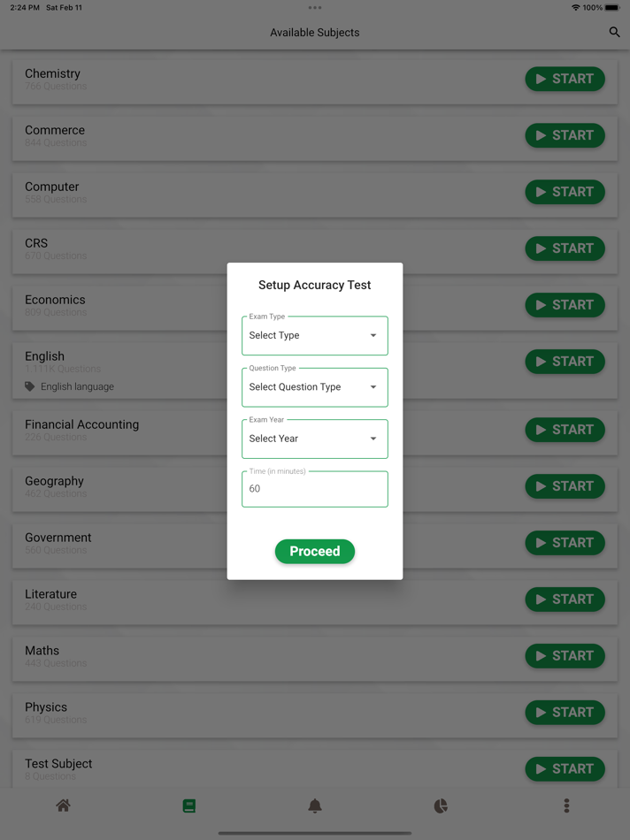Open the Exam Year dropdown

click(314, 439)
